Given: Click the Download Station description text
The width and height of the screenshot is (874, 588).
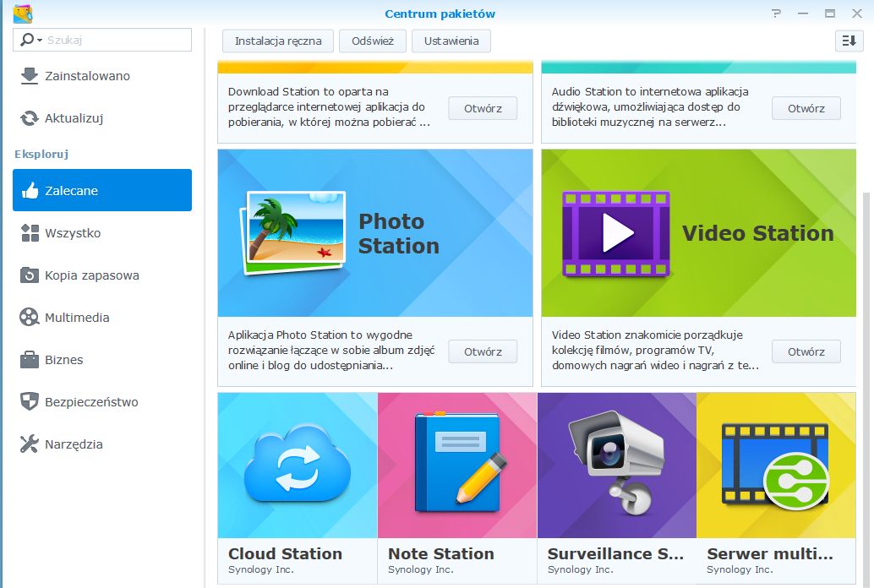Looking at the screenshot, I should coord(329,107).
